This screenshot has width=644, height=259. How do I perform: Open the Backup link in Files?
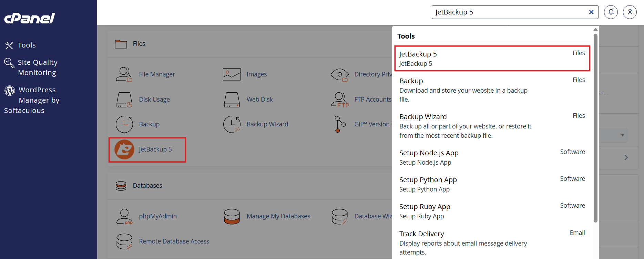(x=149, y=124)
